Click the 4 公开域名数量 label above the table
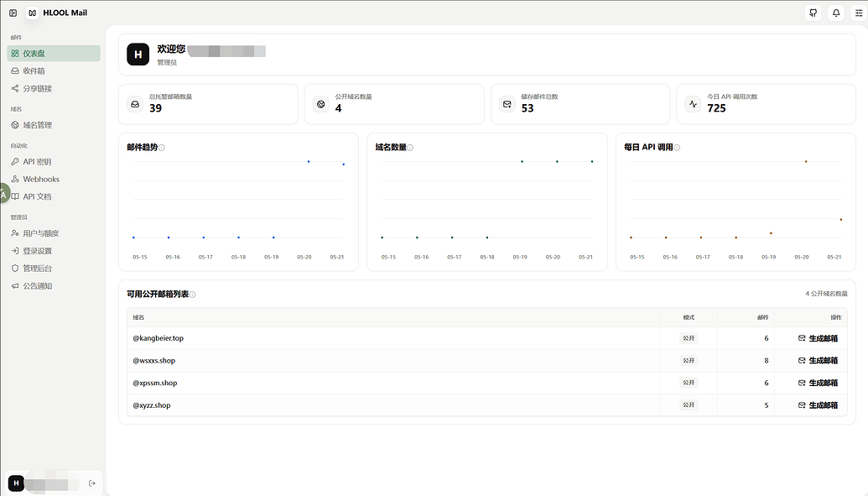Screen dimensions: 868x496 pos(826,294)
